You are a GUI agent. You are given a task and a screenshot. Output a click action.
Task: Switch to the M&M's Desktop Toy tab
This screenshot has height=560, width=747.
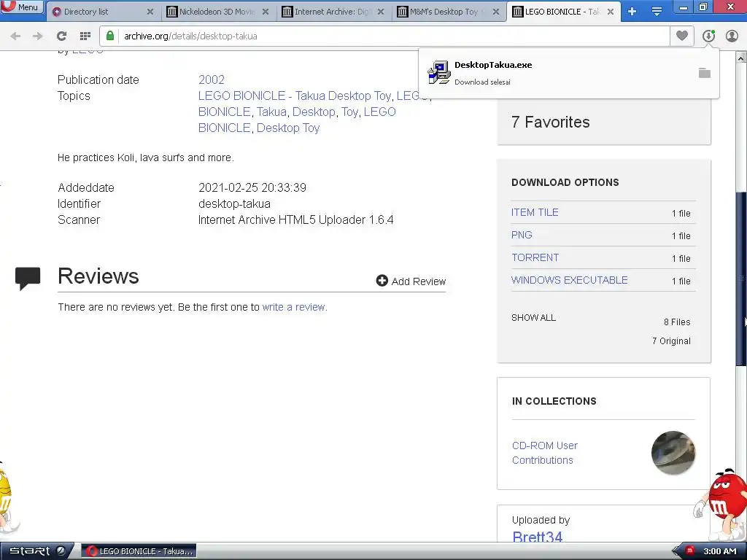449,12
